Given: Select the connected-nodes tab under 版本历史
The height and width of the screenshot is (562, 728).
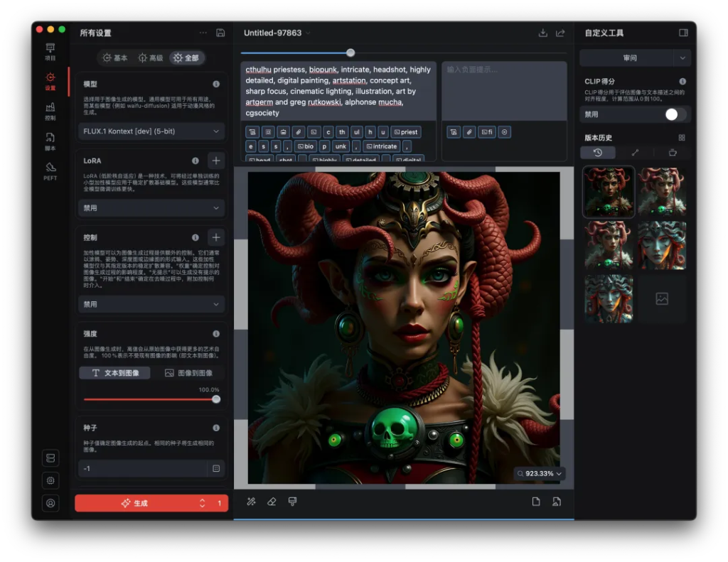Looking at the screenshot, I should click(x=635, y=153).
